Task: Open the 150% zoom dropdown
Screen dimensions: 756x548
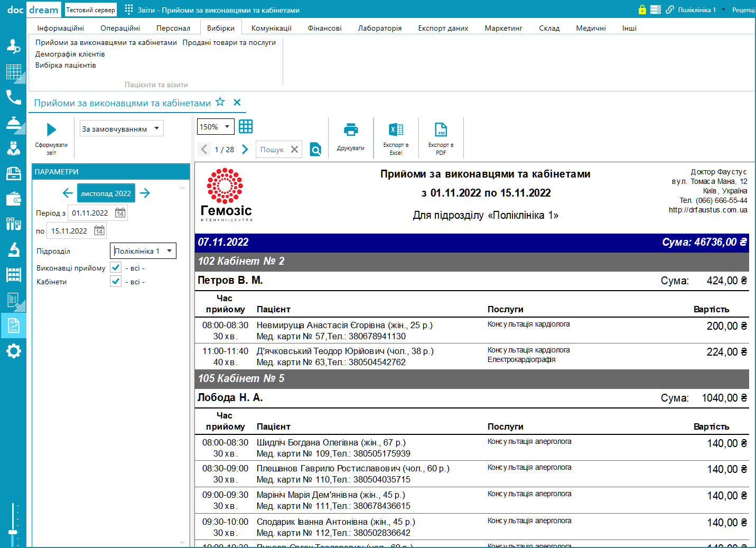Action: pyautogui.click(x=216, y=127)
